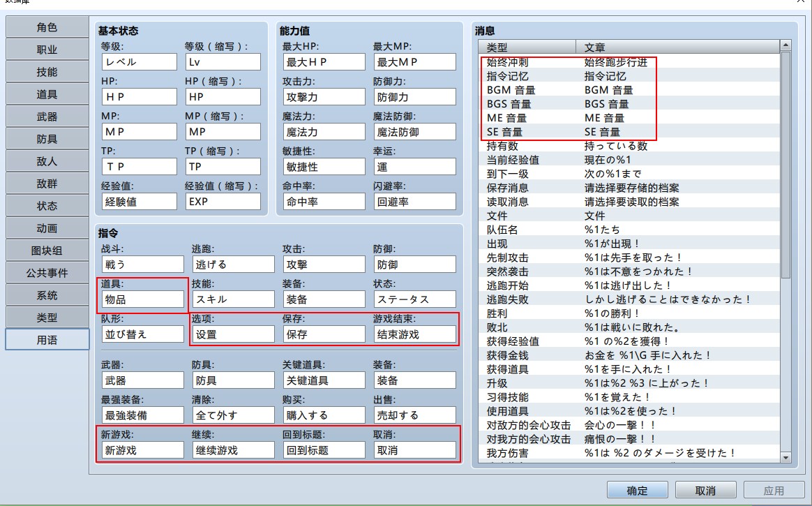Edit the 等级 field containing レベル
Image resolution: width=812 pixels, height=506 pixels.
140,61
